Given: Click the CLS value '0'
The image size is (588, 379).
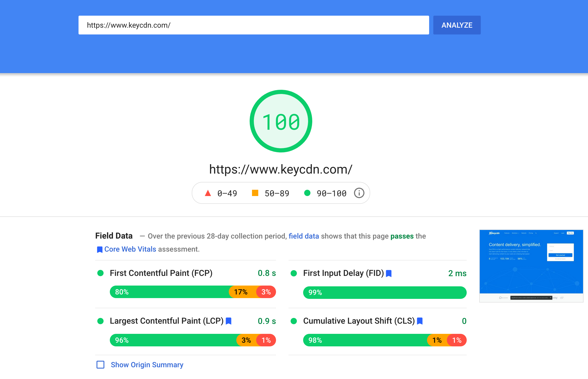Looking at the screenshot, I should [x=464, y=321].
